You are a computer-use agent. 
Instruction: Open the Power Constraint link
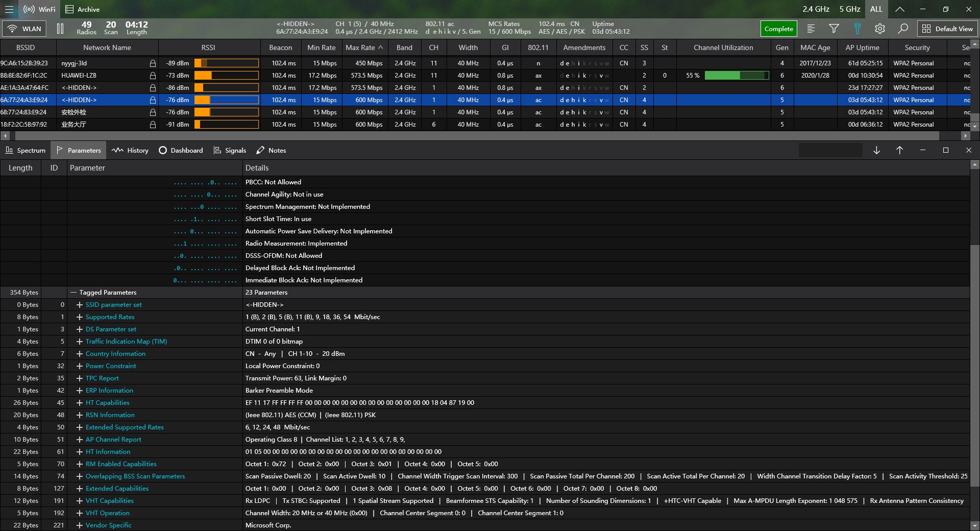click(x=111, y=366)
